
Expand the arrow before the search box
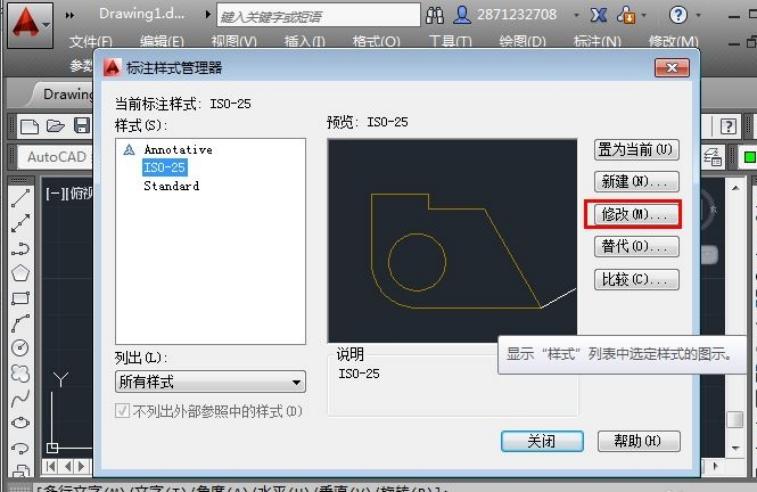208,14
